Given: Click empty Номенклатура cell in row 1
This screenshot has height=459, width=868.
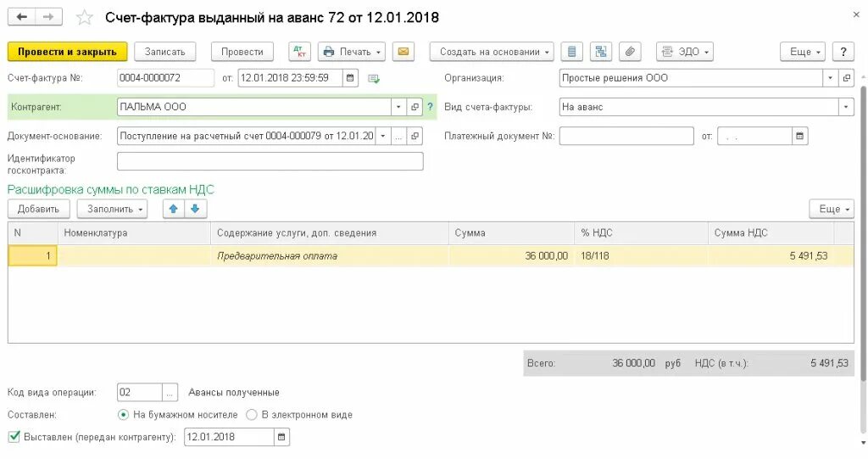Looking at the screenshot, I should (134, 255).
